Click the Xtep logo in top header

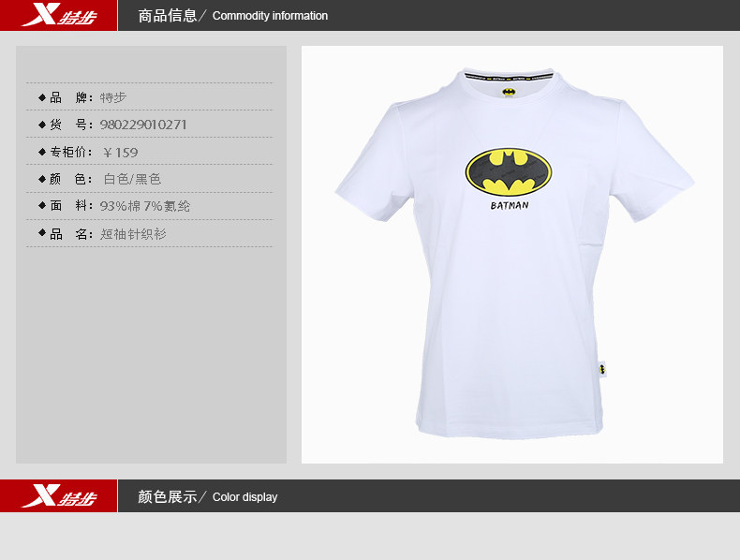pyautogui.click(x=58, y=15)
